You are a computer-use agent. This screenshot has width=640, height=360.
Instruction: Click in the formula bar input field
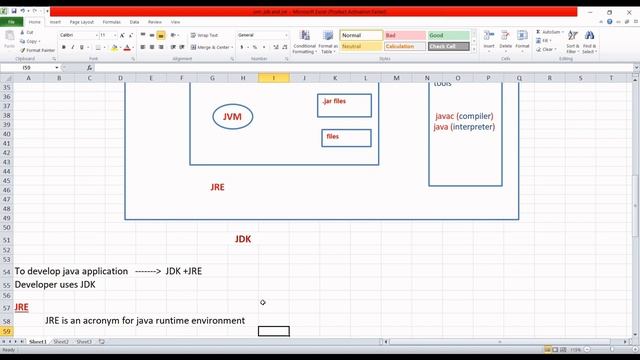click(363, 68)
